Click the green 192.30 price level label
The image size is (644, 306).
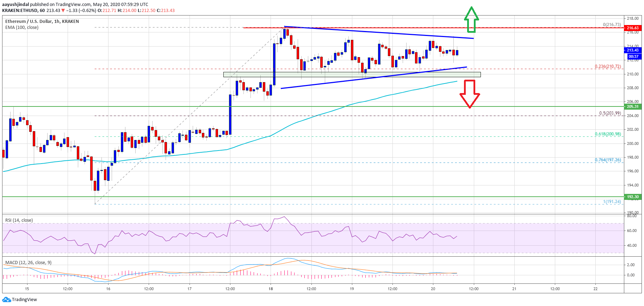click(x=633, y=197)
